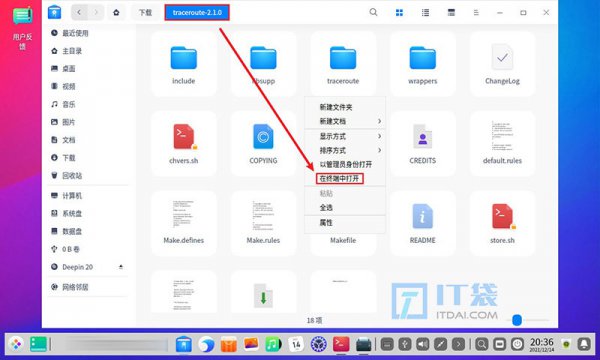Image resolution: width=600 pixels, height=360 pixels.
Task: Go forward to next folder
Action: pos(96,13)
